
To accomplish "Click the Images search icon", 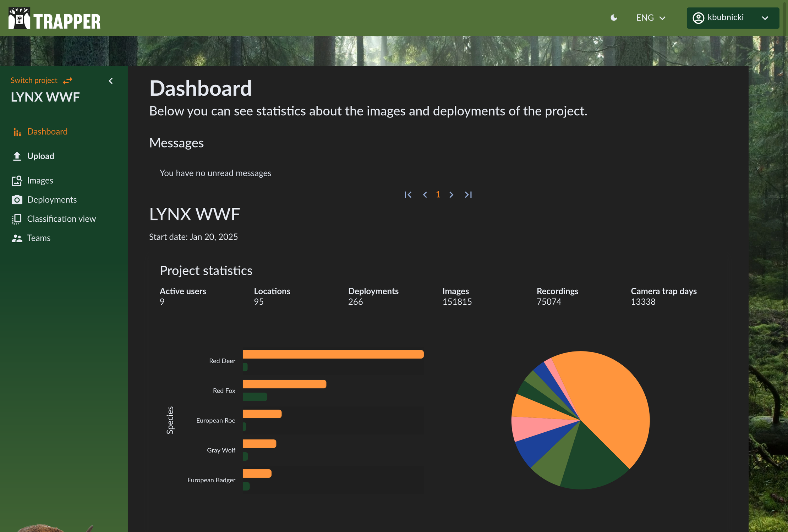I will (x=17, y=181).
